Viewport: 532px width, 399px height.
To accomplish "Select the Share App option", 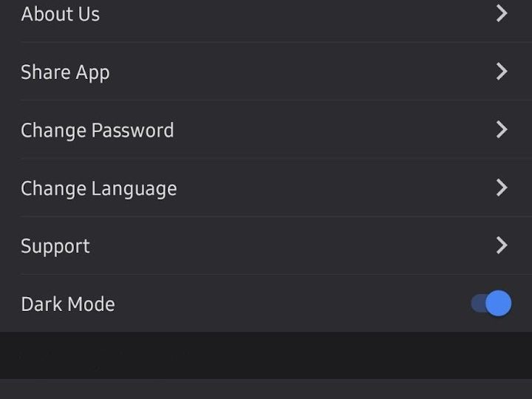I will (266, 72).
